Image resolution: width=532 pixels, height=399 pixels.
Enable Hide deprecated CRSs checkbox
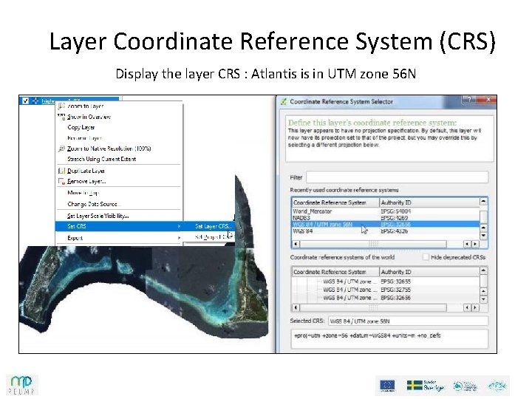tap(426, 257)
